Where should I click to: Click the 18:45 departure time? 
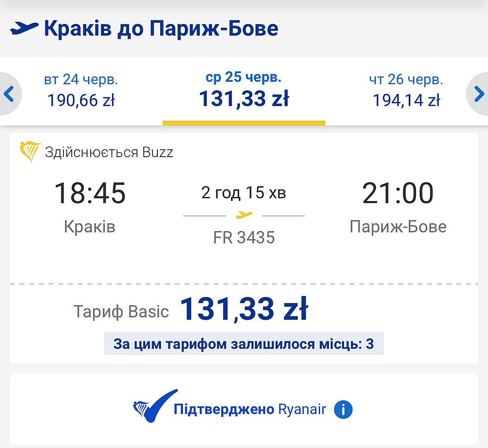[x=90, y=193]
